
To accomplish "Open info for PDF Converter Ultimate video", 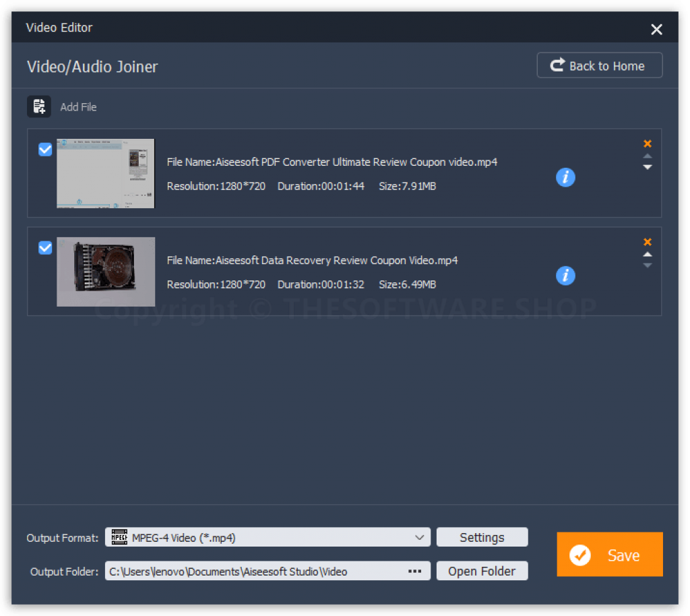I will click(x=565, y=177).
